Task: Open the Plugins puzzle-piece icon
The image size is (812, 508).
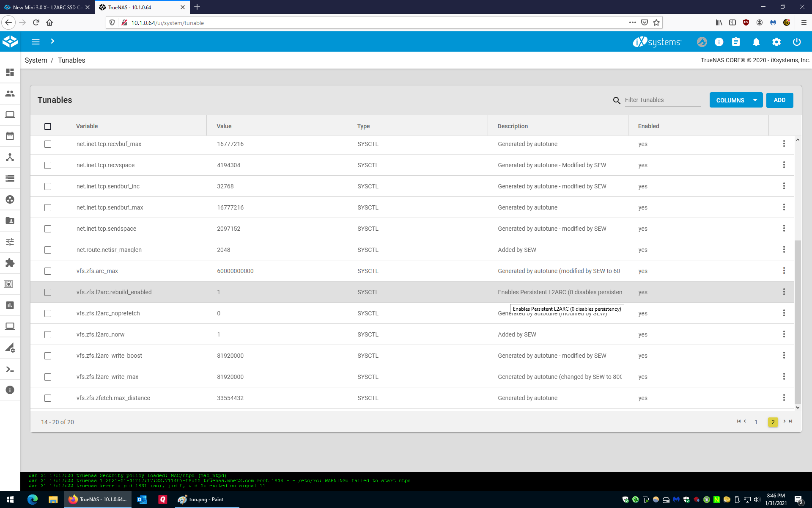Action: coord(10,263)
